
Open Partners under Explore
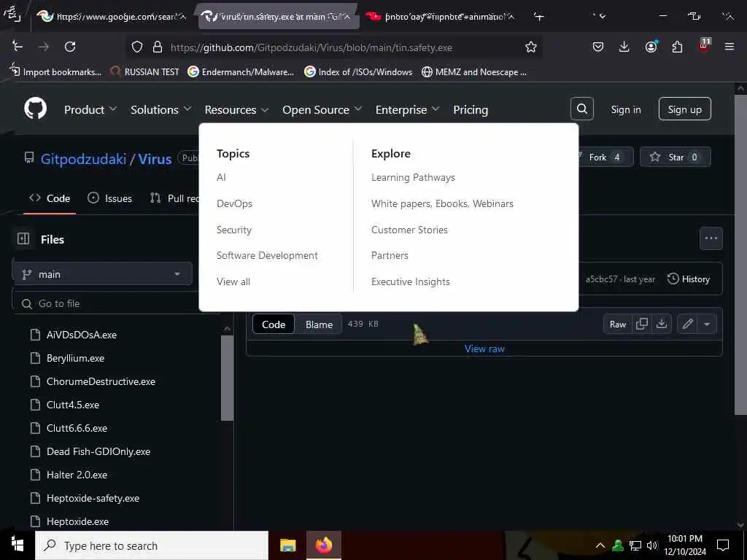[x=390, y=255]
